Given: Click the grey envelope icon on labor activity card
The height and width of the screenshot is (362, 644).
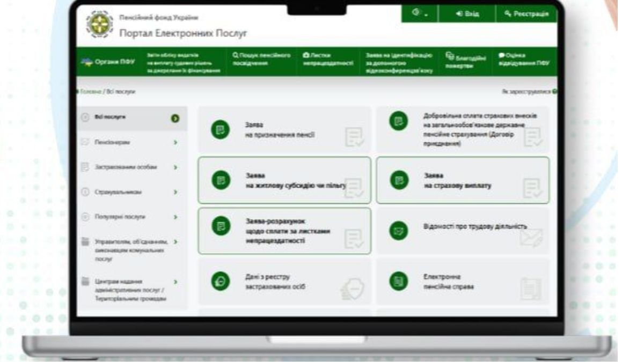Looking at the screenshot, I should coord(531,238).
